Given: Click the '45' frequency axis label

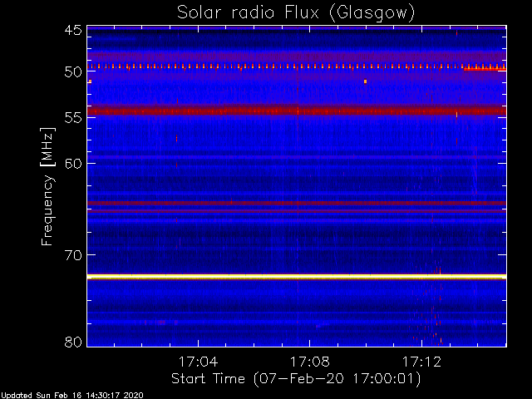Looking at the screenshot, I should tap(73, 31).
